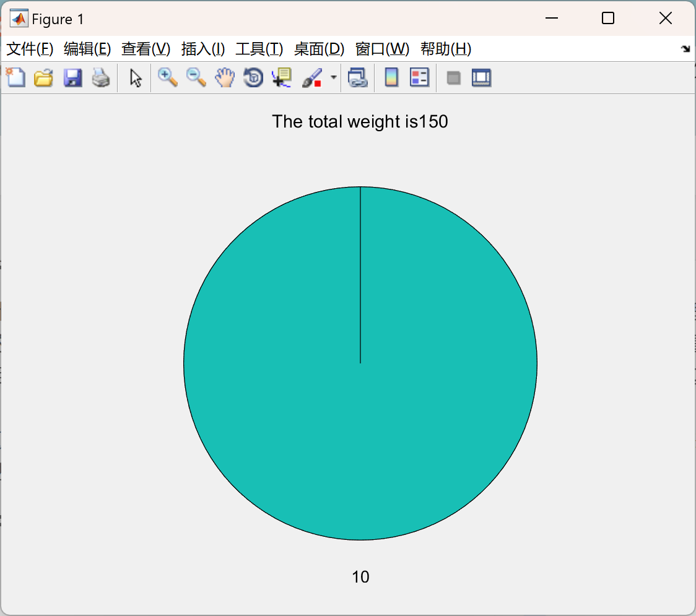696x616 pixels.
Task: Maximize the Figure 1 window
Action: (x=607, y=18)
